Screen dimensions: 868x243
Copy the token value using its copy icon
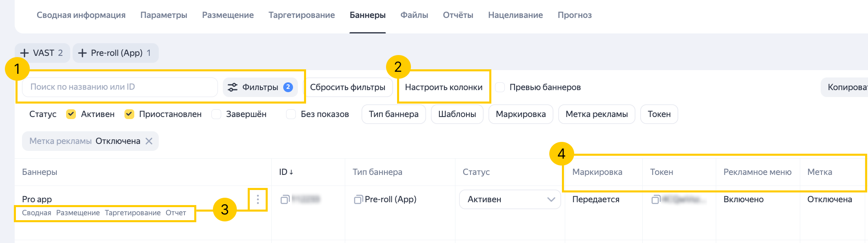pos(656,199)
